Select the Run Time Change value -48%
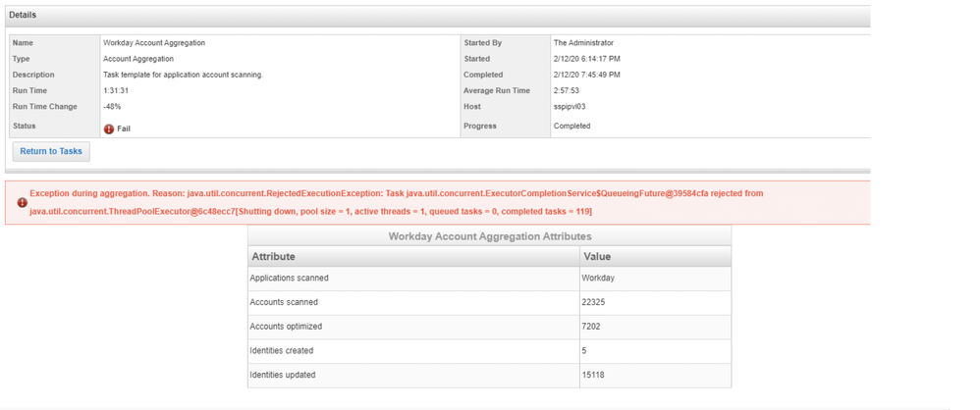Image resolution: width=980 pixels, height=410 pixels. click(112, 106)
